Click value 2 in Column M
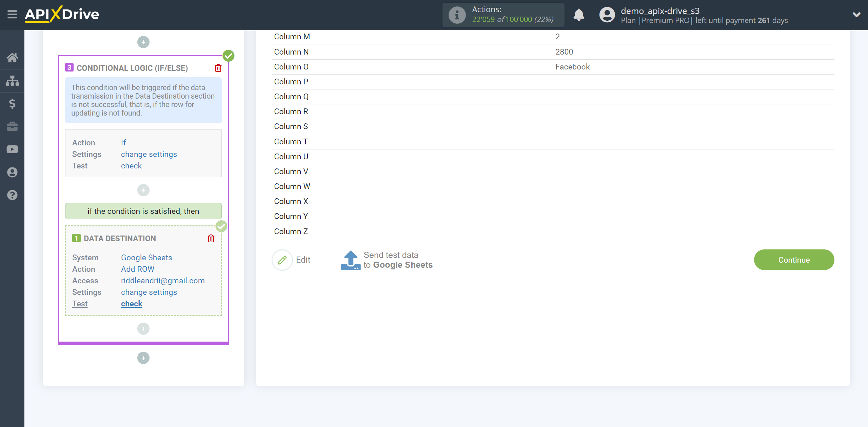This screenshot has width=868, height=427. [558, 37]
